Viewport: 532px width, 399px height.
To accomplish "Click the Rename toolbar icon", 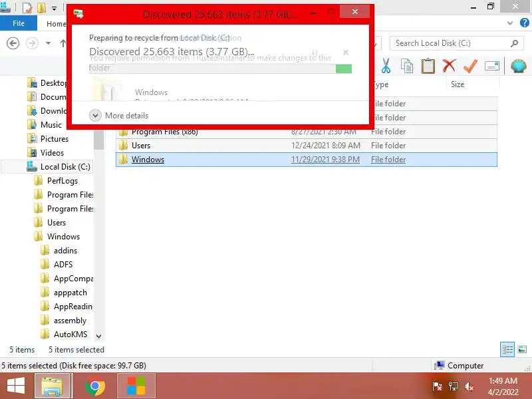I will tap(492, 66).
